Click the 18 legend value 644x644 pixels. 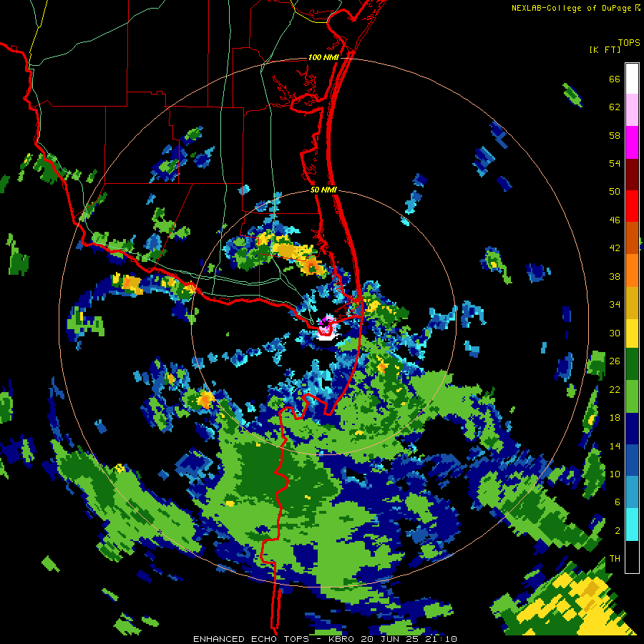(x=615, y=418)
